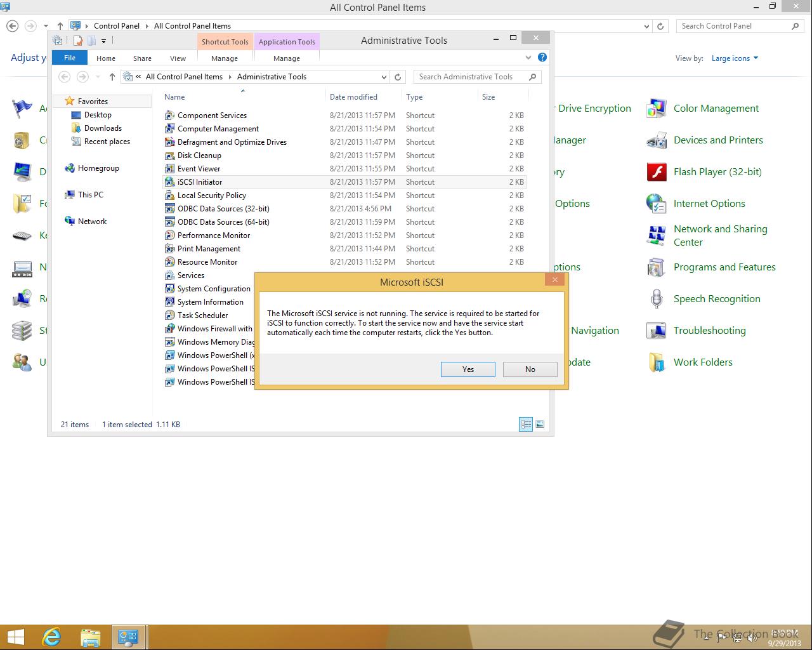Close the Microsoft iSCSI dialog
Viewport: 812px width, 650px height.
coord(555,280)
